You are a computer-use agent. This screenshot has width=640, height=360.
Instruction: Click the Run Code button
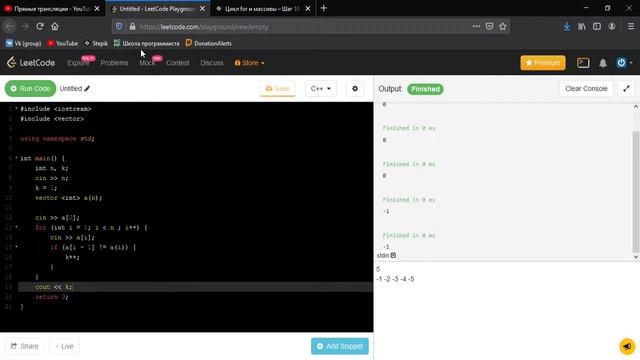pos(30,89)
